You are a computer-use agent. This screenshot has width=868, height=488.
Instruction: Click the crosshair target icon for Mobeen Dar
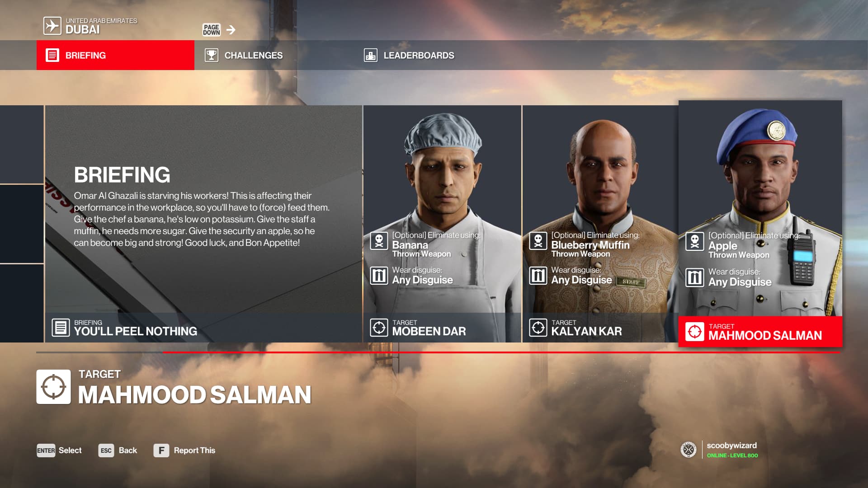379,327
